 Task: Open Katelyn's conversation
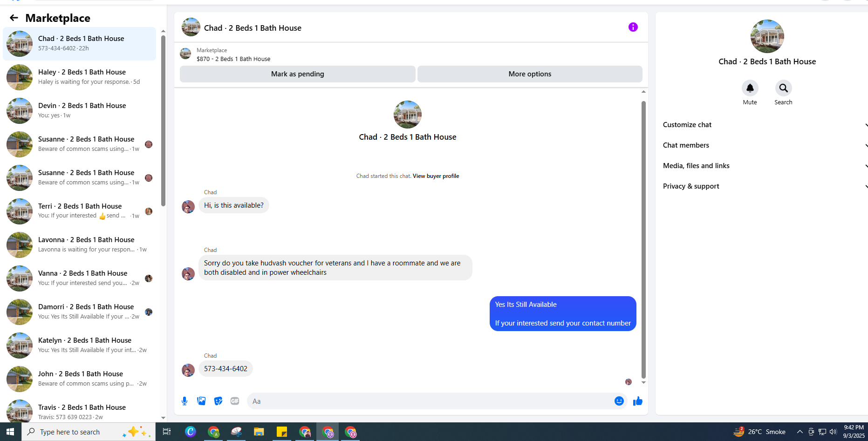[80, 345]
